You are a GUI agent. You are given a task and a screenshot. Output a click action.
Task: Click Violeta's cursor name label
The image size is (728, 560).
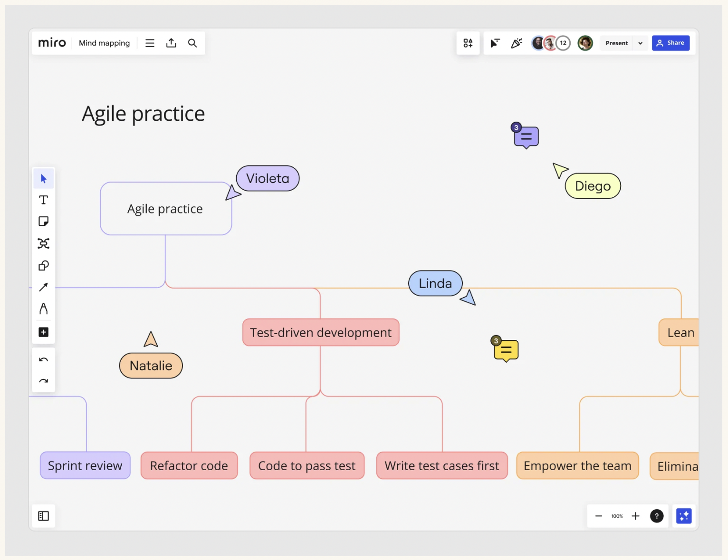tap(268, 178)
